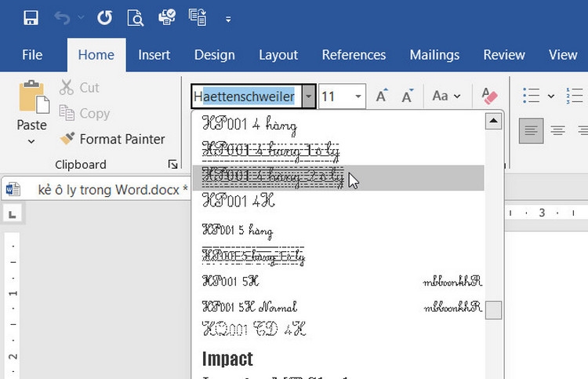Click the Paste clipboard icon
Viewport: 588px width, 379px height.
pos(34,97)
